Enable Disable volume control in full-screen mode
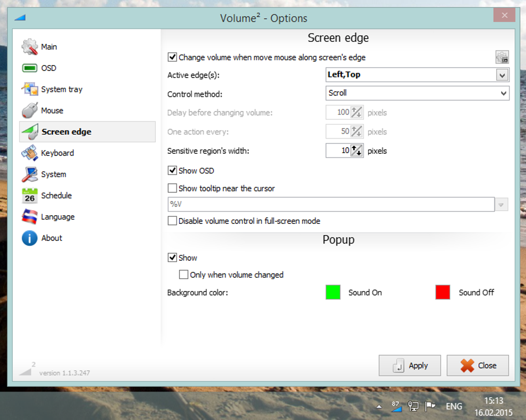The height and width of the screenshot is (420, 526). tap(172, 220)
